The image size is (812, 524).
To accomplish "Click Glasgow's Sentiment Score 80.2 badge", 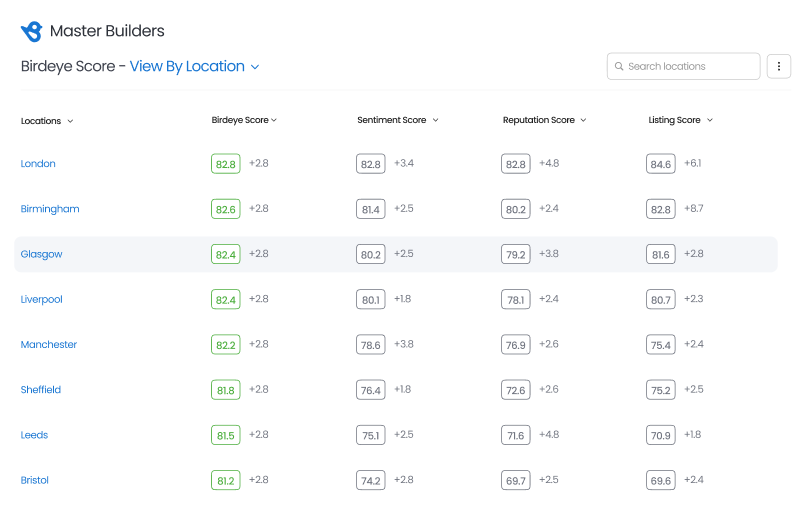I will pyautogui.click(x=371, y=254).
